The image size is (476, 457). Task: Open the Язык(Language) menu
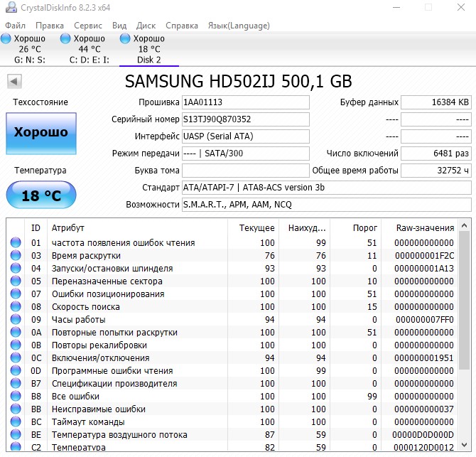click(238, 26)
